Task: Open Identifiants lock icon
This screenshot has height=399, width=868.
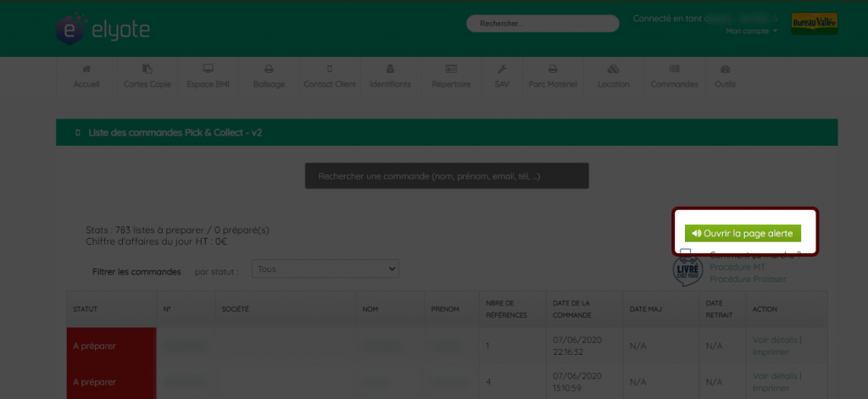Action: (390, 69)
